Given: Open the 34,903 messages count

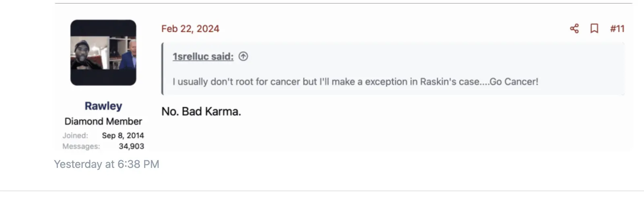Looking at the screenshot, I should coord(131,146).
